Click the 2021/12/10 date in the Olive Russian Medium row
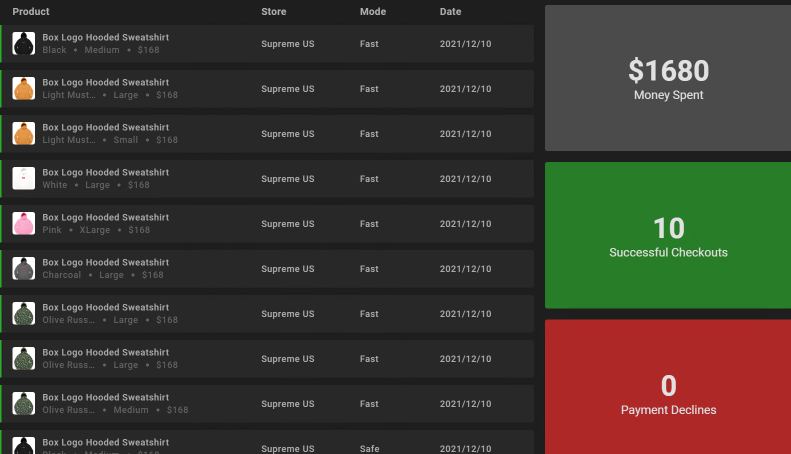Screen dimensions: 791x454 tap(465, 404)
